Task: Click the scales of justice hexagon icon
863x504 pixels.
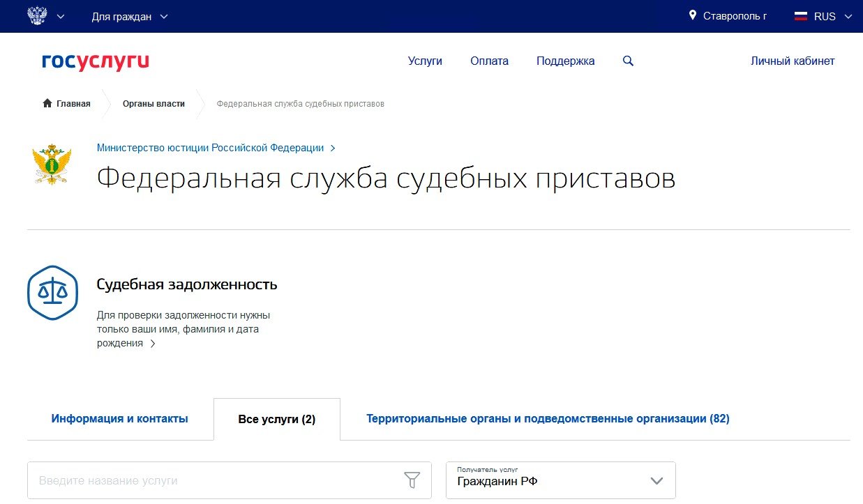Action: tap(52, 293)
